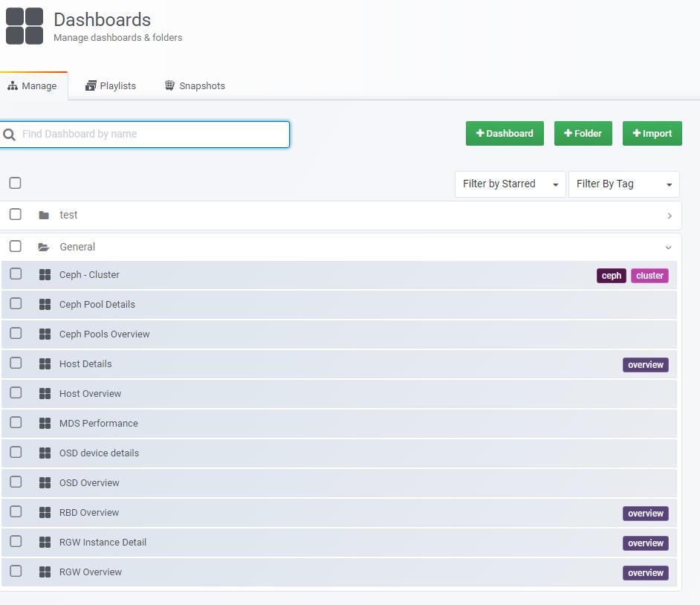The height and width of the screenshot is (605, 700).
Task: Click the open folder icon beside General
Action: click(42, 246)
